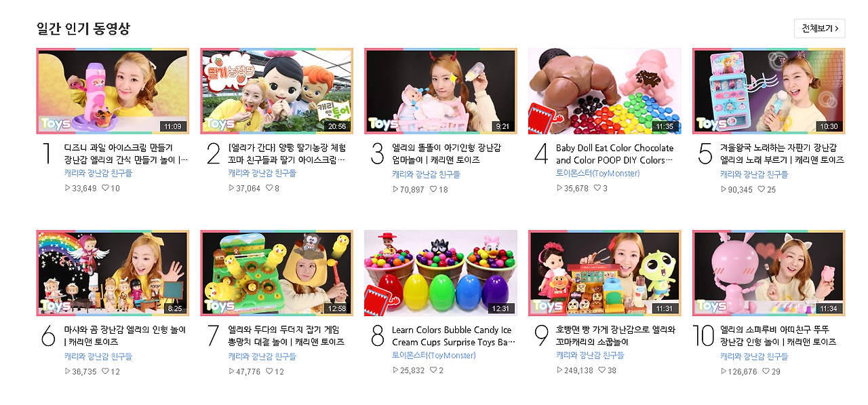The height and width of the screenshot is (405, 868).
Task: Click the heart like icon showing 25
Action: coord(762,189)
